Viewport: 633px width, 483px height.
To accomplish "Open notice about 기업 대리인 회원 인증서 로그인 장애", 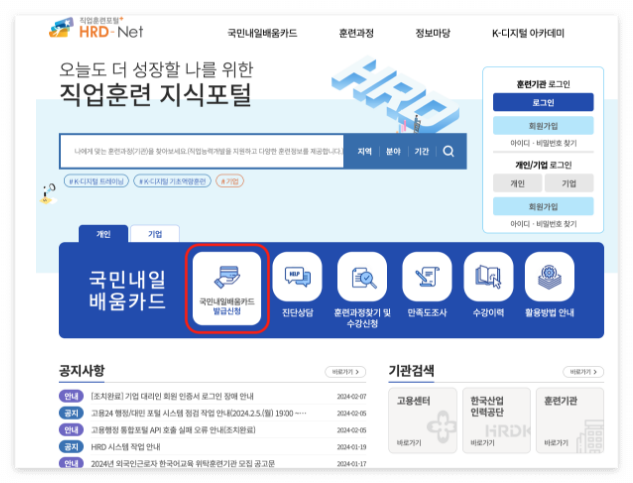I will click(172, 396).
